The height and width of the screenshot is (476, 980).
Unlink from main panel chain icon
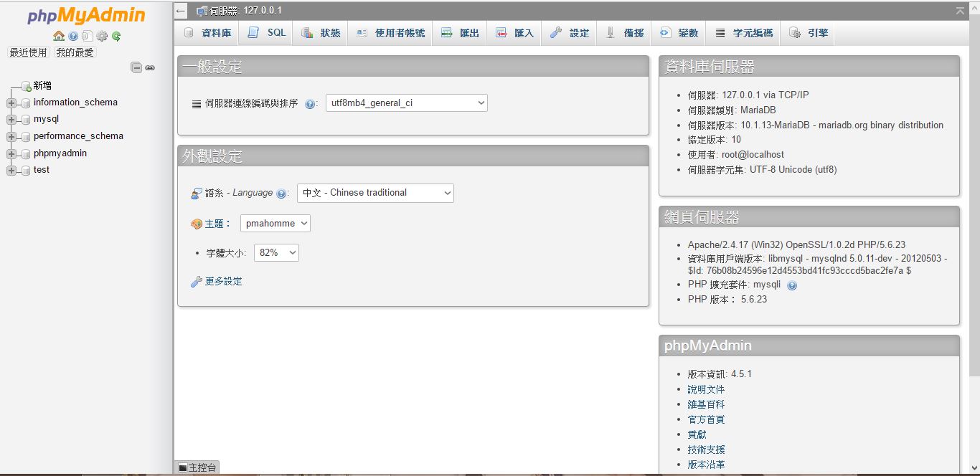click(150, 67)
